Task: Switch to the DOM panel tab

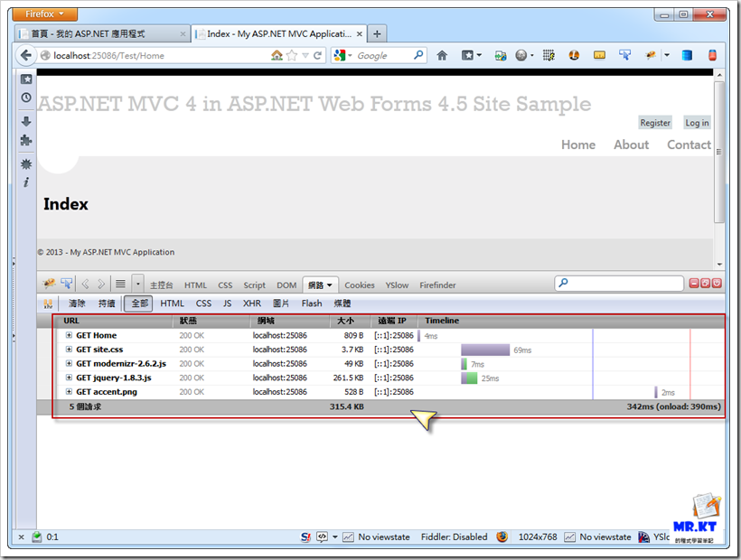Action: pos(286,285)
